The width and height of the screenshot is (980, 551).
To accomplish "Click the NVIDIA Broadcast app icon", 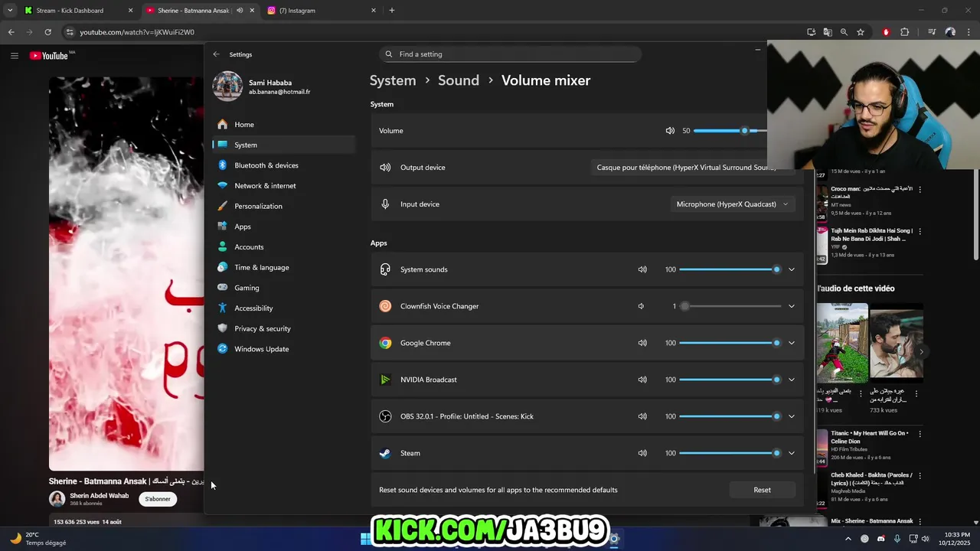I will point(385,380).
